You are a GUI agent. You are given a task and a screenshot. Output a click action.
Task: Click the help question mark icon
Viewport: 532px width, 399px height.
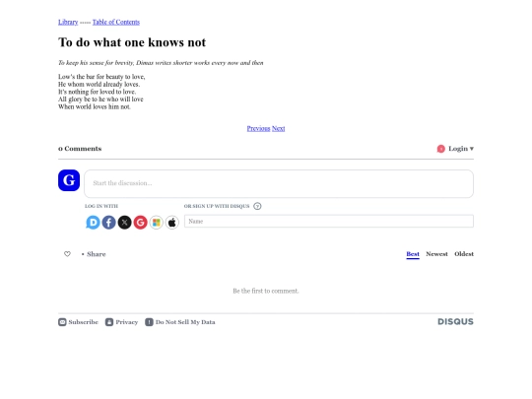[257, 206]
